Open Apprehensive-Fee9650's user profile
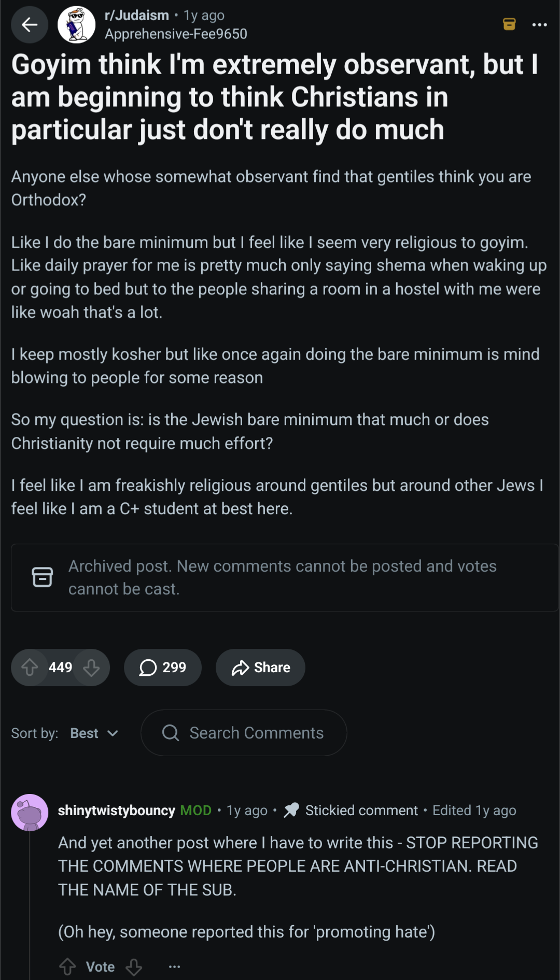The width and height of the screenshot is (560, 980). (176, 34)
